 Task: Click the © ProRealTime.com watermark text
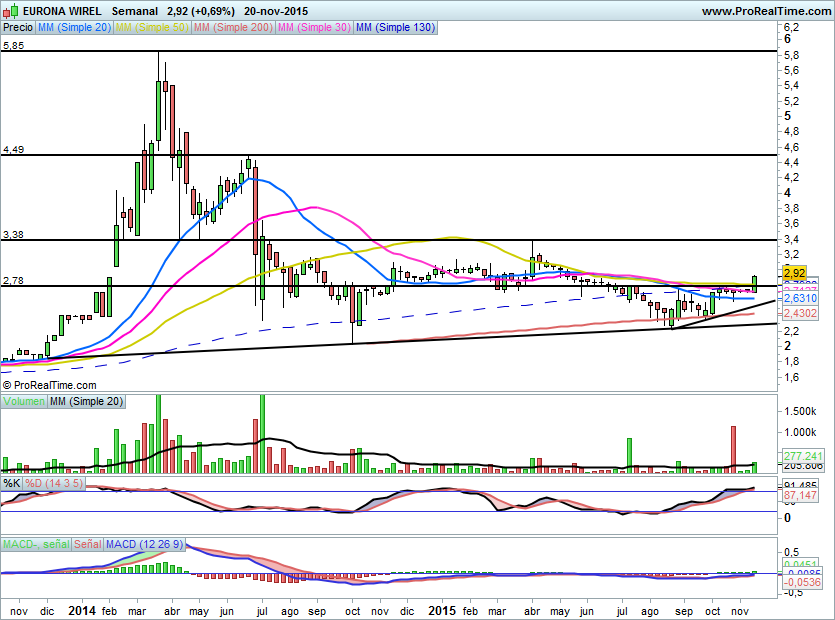click(x=50, y=385)
